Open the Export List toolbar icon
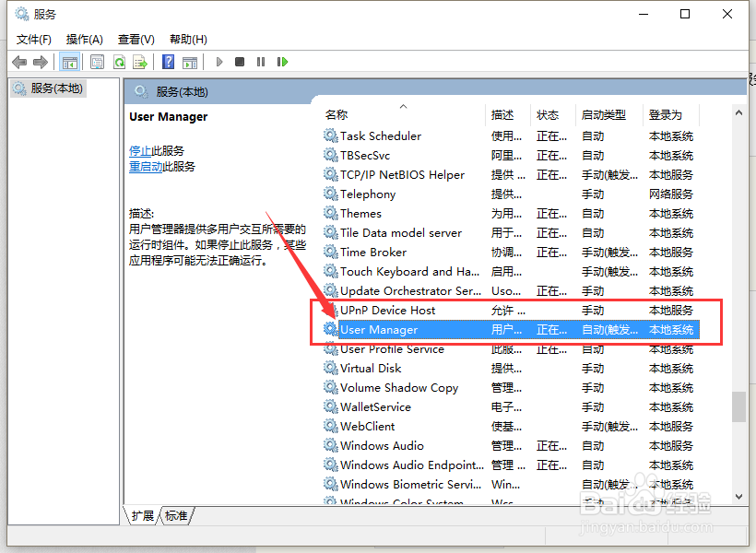 [140, 61]
